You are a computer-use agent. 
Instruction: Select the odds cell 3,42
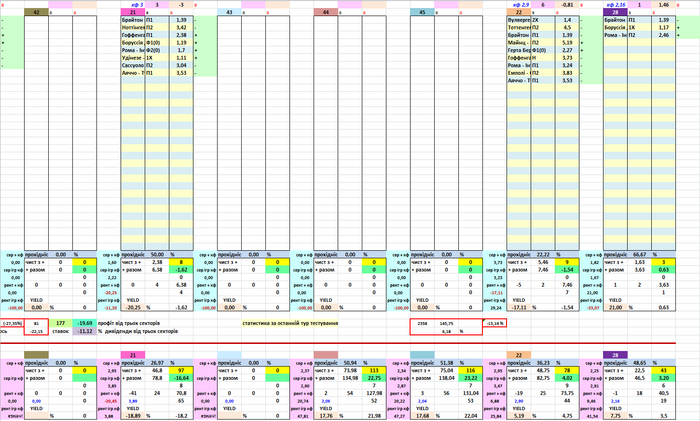tap(181, 27)
